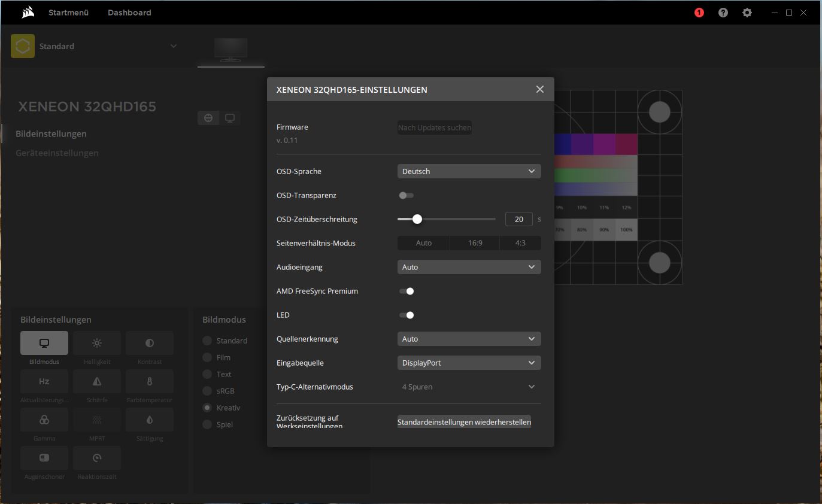Image resolution: width=822 pixels, height=504 pixels.
Task: Open the Quellenerkennung dropdown
Action: tap(469, 339)
